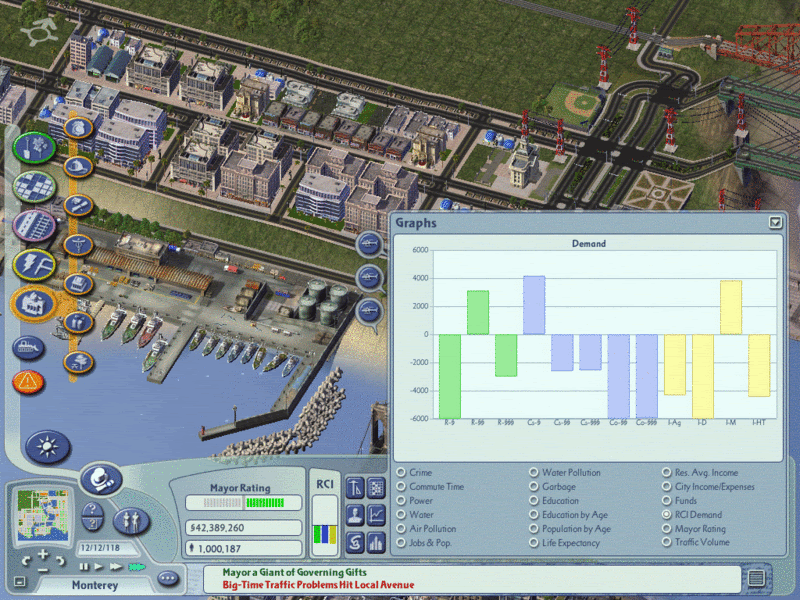Image resolution: width=800 pixels, height=600 pixels.
Task: Click the city minimap
Action: (42, 514)
